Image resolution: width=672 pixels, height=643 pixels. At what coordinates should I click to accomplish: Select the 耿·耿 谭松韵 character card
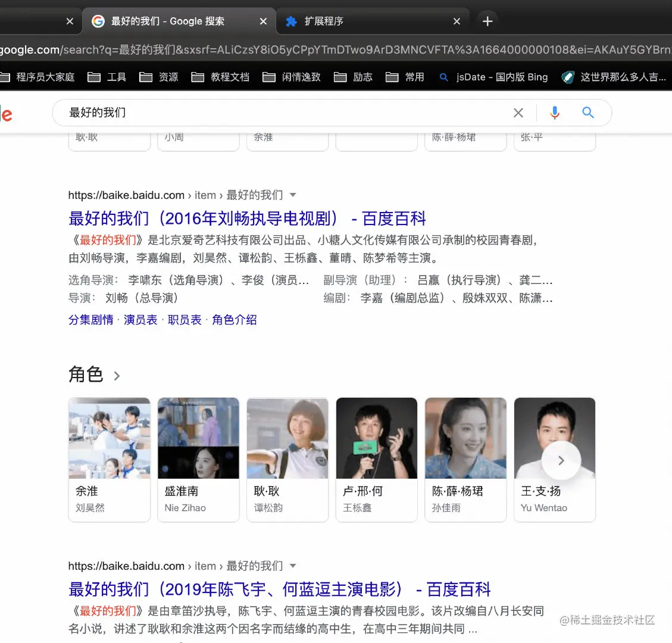[287, 460]
